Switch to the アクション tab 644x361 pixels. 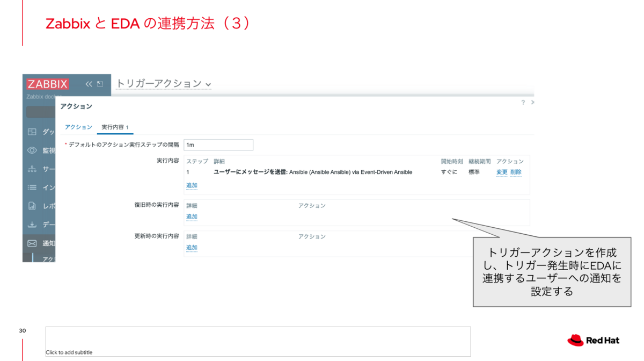coord(78,127)
